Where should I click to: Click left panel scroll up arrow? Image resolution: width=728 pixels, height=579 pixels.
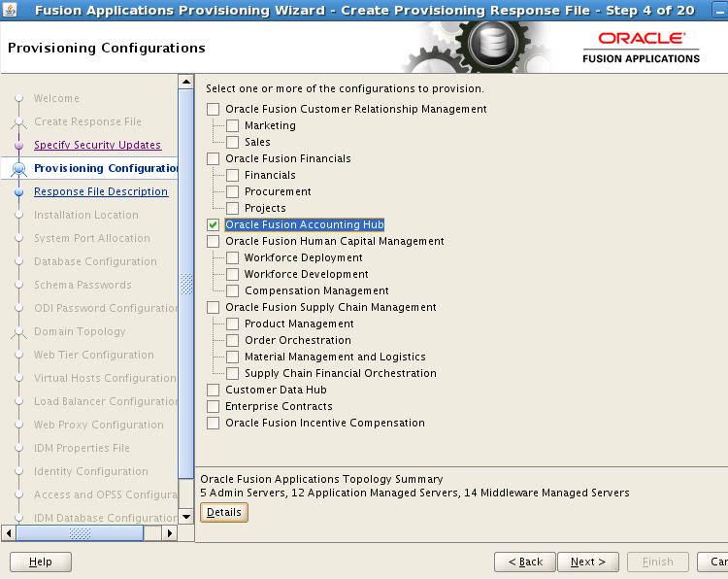[x=186, y=82]
